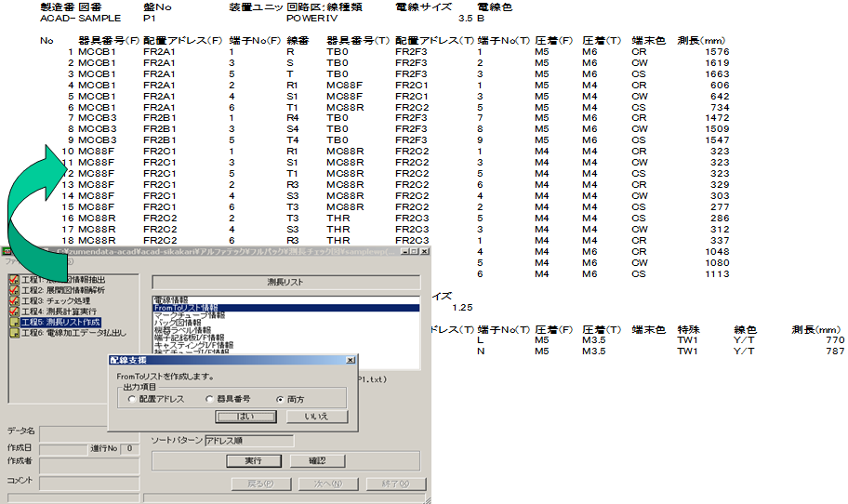Click the ソートパターン アドレス順 field
The width and height of the screenshot is (848, 504).
(248, 441)
